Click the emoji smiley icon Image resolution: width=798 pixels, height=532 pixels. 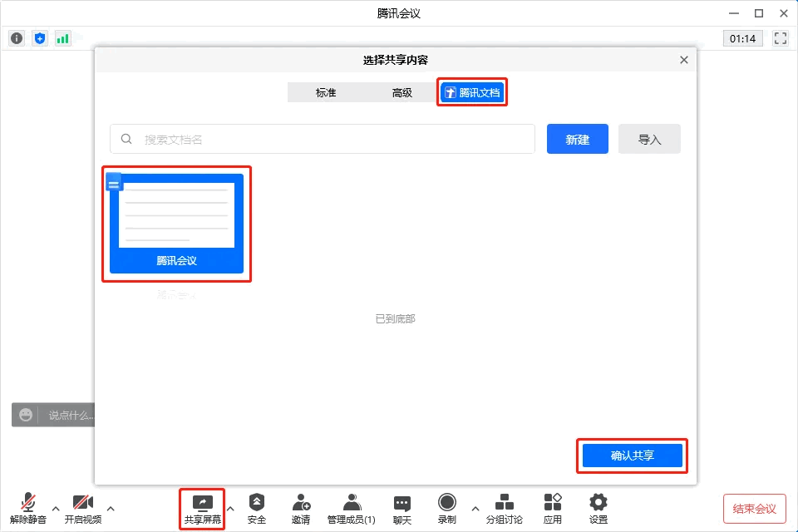[x=26, y=415]
